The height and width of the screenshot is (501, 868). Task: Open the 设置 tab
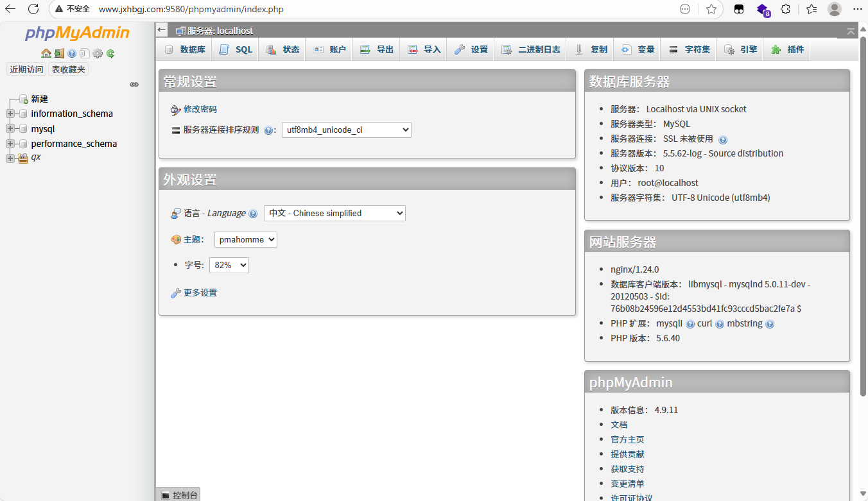pyautogui.click(x=471, y=49)
